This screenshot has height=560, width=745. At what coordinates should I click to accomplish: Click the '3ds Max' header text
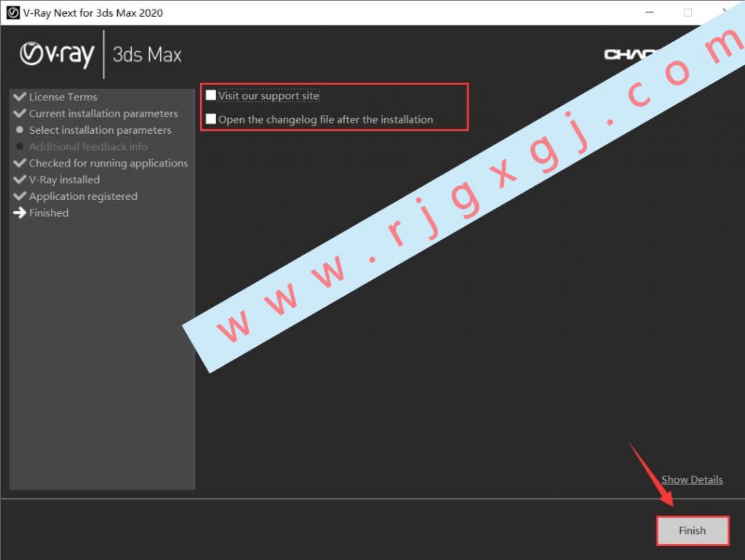click(147, 55)
